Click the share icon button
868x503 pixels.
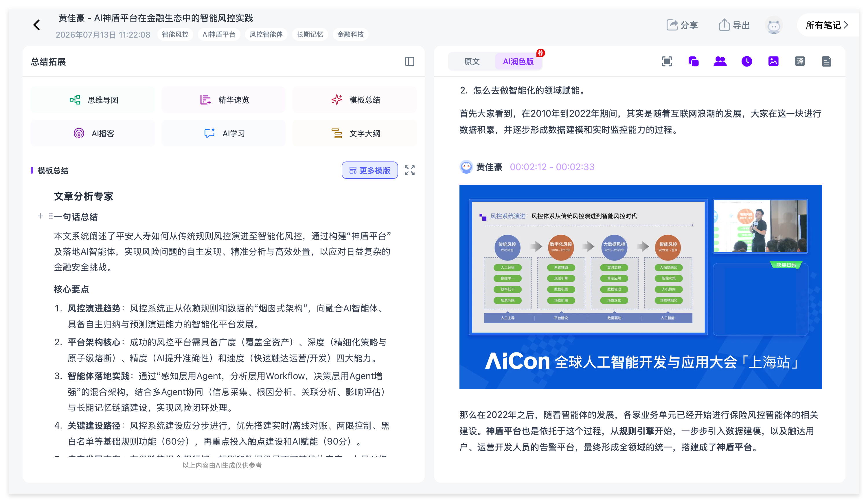pyautogui.click(x=682, y=25)
